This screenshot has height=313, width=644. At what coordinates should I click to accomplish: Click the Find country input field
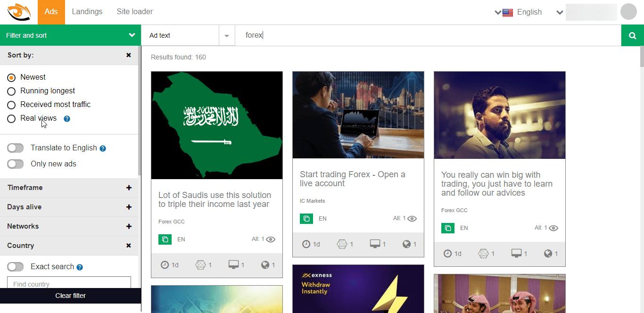point(69,283)
